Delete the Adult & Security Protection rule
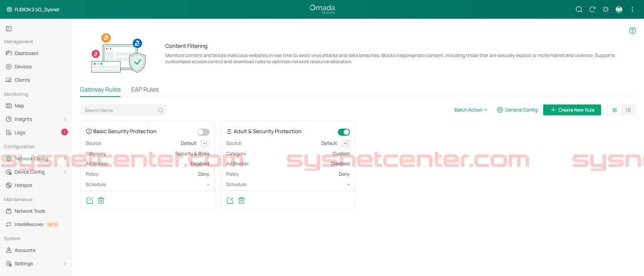 coord(241,201)
